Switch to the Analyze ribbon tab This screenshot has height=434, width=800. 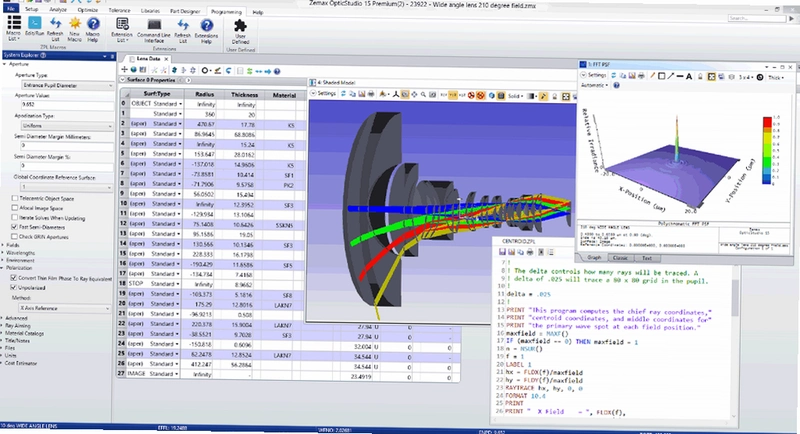tap(58, 9)
